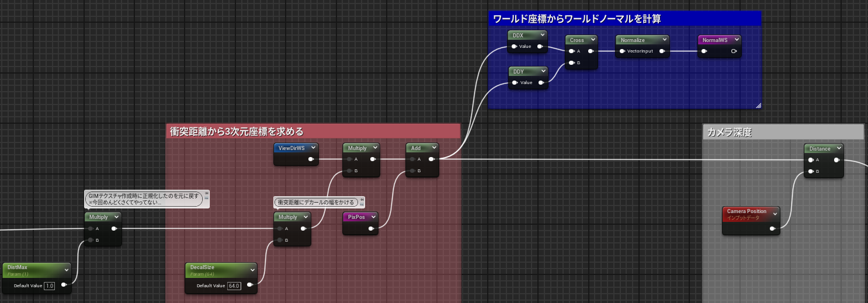Click the DDX node output pin
Viewport: 868px width, 303px height.
point(540,47)
